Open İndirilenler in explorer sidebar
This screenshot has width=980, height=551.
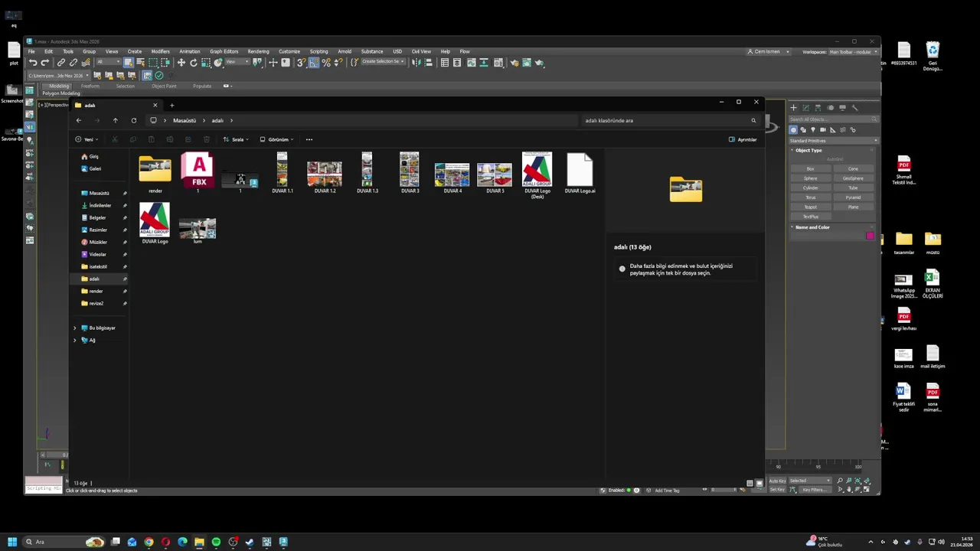pyautogui.click(x=100, y=205)
